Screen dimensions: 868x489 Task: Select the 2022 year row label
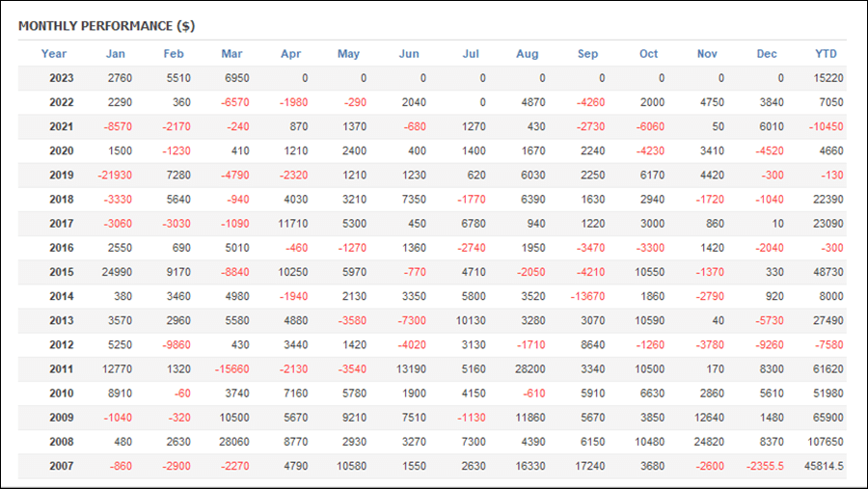[x=62, y=102]
